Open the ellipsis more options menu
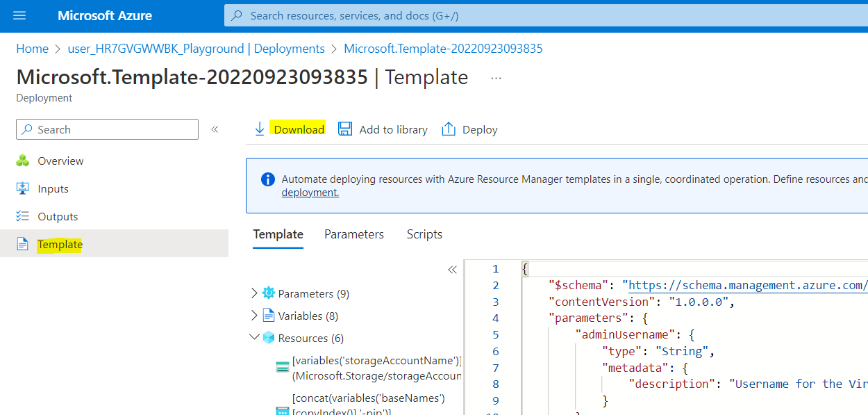The image size is (868, 415). [x=496, y=78]
